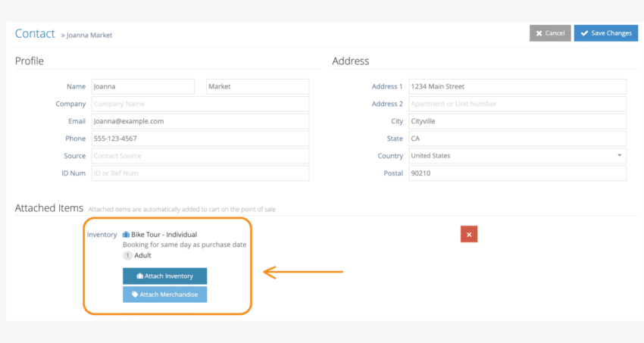Click the Postal code field
This screenshot has height=343, width=644.
point(517,173)
